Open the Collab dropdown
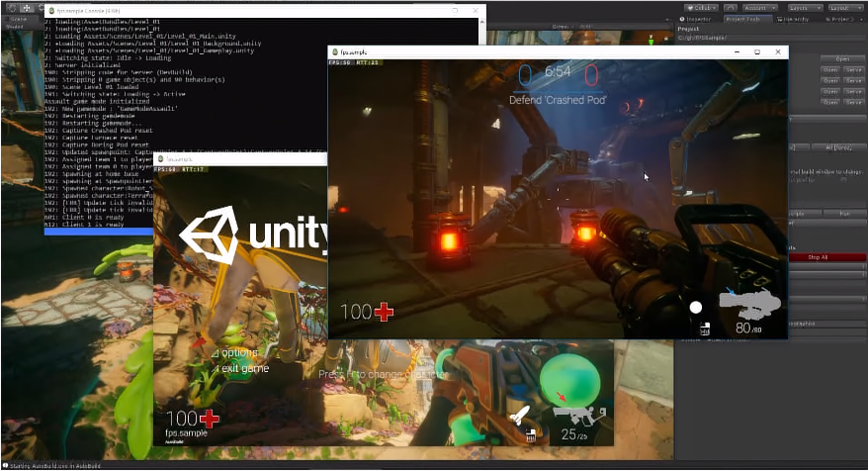 coord(701,8)
